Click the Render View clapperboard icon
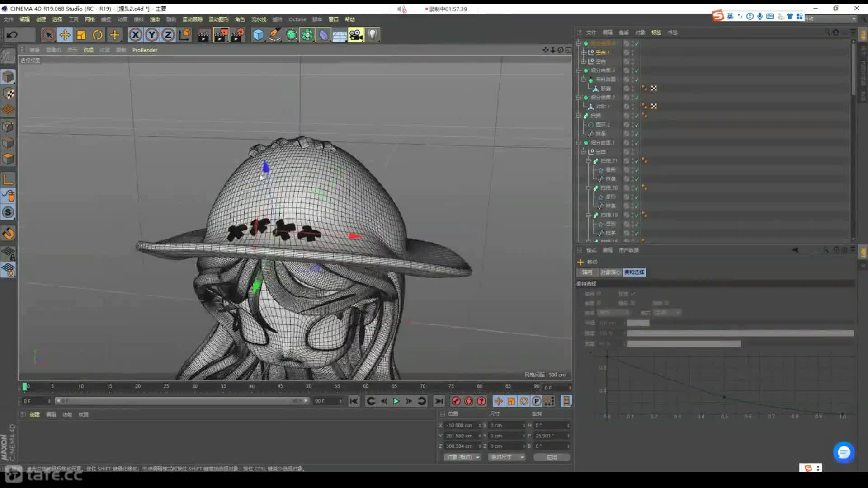This screenshot has height=488, width=868. 203,35
